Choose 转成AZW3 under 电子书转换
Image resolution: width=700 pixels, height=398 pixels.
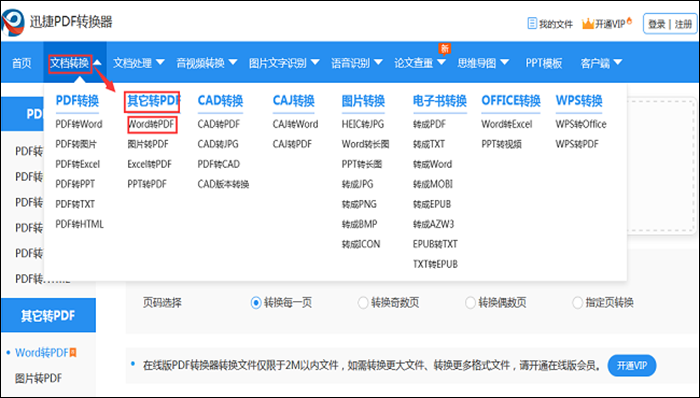tap(433, 224)
